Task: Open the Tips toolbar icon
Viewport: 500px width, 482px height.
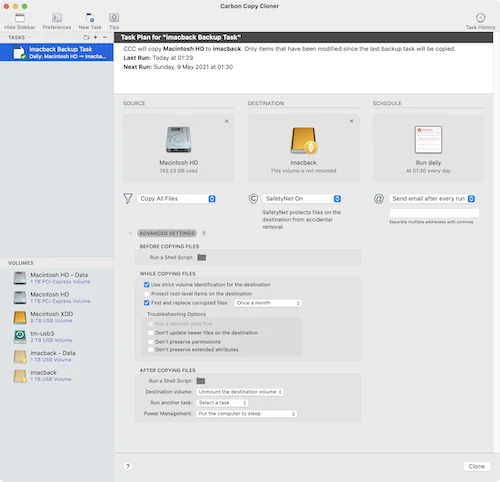Action: tap(114, 21)
